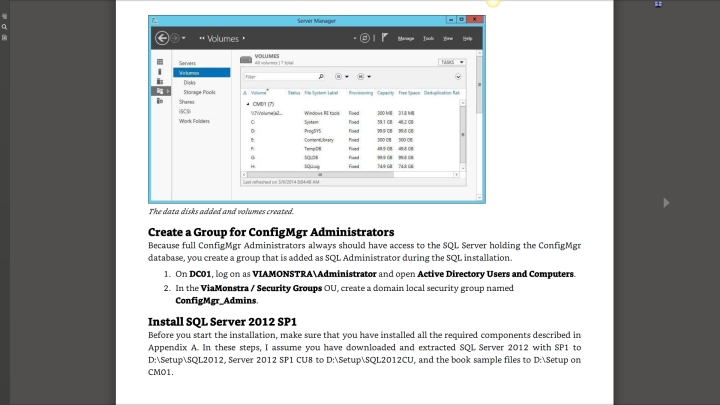Click the search icon in viewer's left strip
Viewport: 720px width, 405px height.
[4, 27]
